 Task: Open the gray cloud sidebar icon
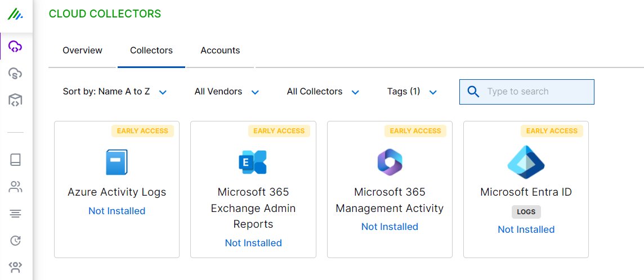pyautogui.click(x=15, y=73)
